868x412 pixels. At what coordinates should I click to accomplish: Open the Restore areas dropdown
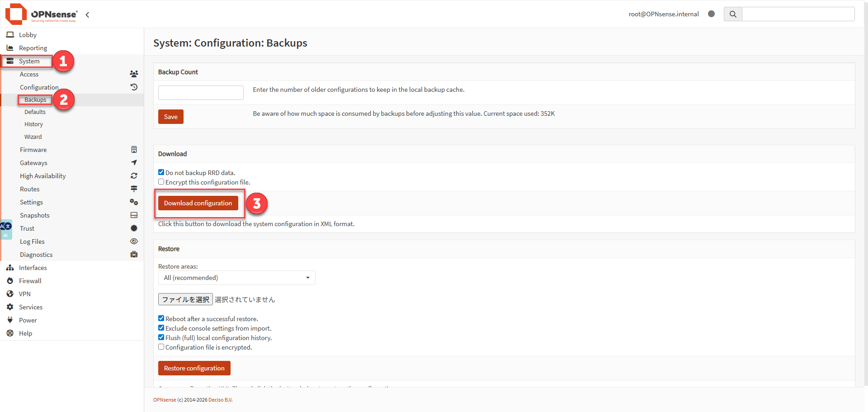click(x=236, y=278)
